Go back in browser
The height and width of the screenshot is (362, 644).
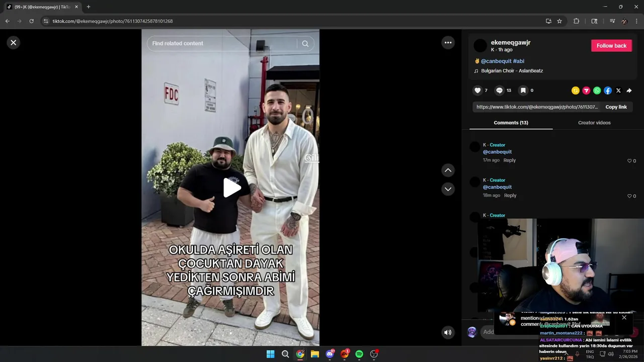[x=7, y=21]
